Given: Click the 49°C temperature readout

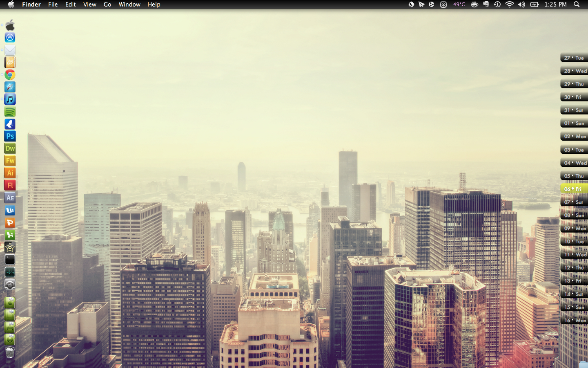Looking at the screenshot, I should tap(459, 4).
